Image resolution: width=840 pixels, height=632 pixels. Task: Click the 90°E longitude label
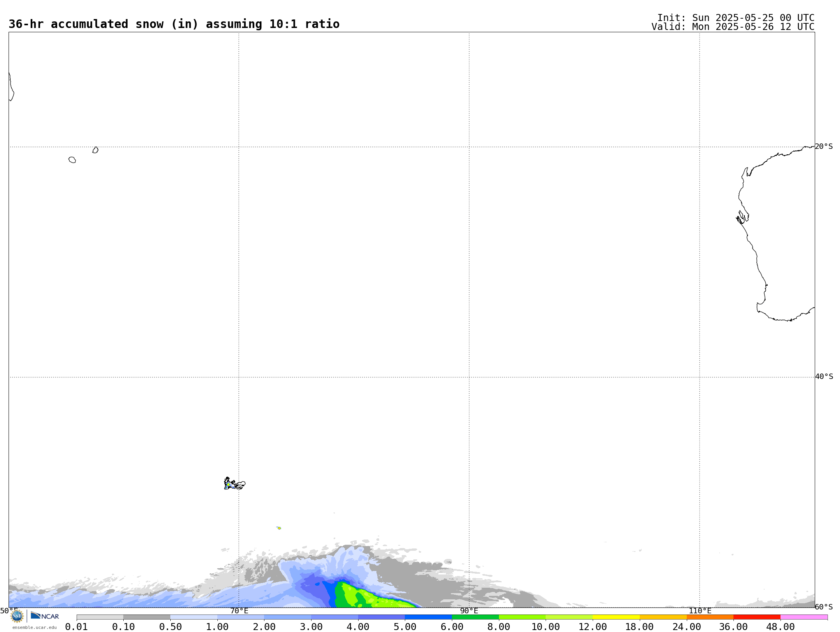pos(469,611)
